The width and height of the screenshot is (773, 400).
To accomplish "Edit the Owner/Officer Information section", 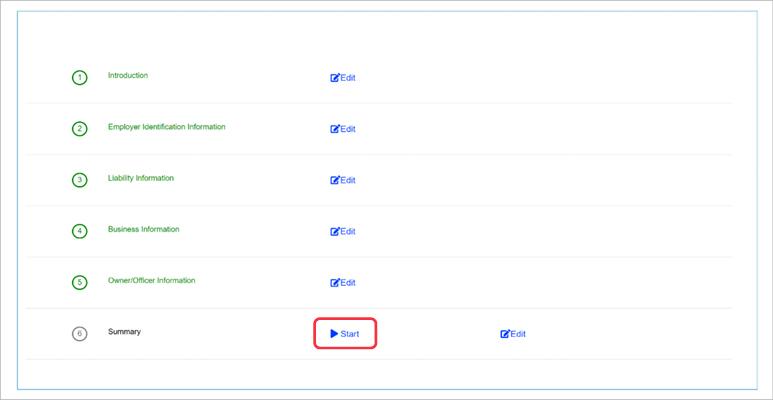I will [x=343, y=283].
